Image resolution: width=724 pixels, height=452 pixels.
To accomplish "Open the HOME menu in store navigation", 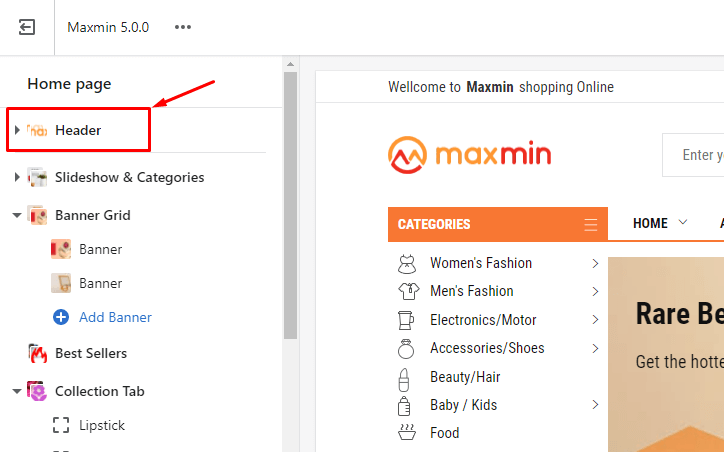I will pyautogui.click(x=660, y=223).
